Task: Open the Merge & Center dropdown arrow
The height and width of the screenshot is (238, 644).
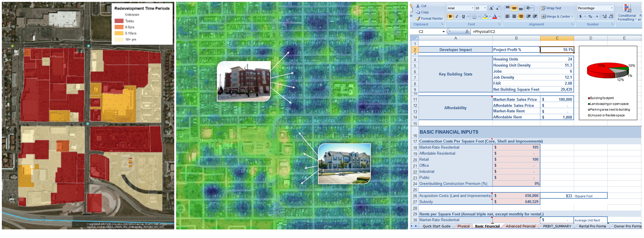Action: click(x=572, y=17)
